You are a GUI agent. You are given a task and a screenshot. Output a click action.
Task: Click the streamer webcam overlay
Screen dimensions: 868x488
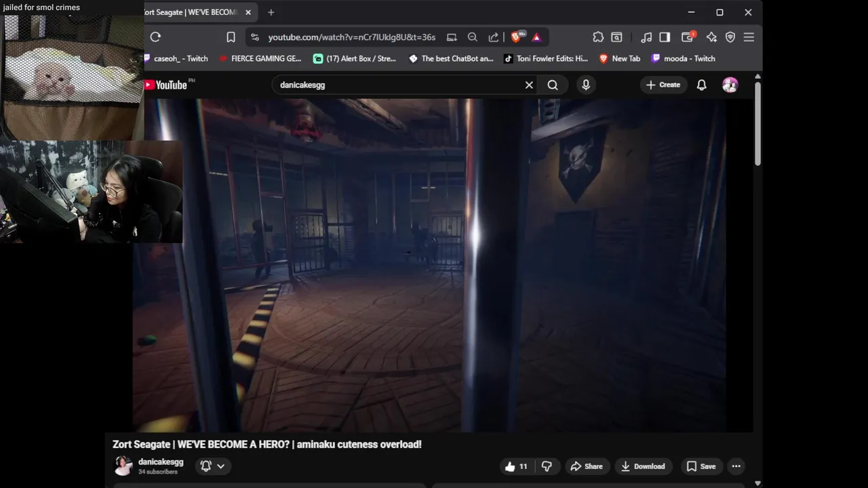[91, 192]
